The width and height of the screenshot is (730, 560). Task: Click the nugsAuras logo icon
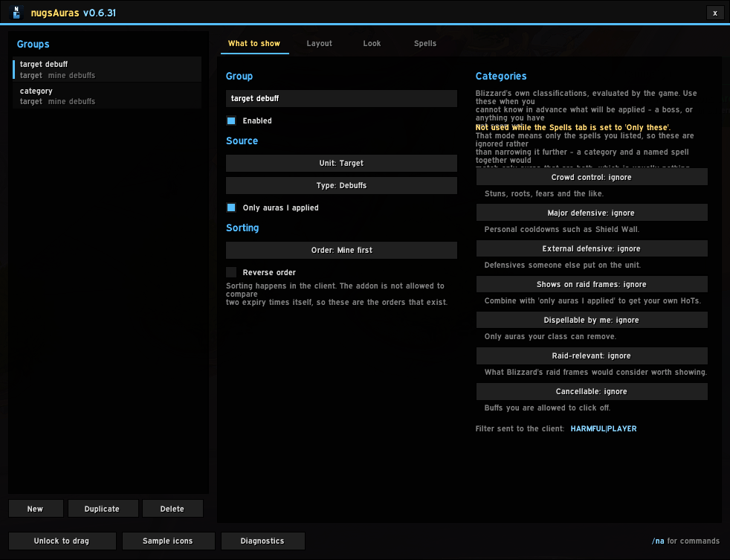tap(16, 13)
